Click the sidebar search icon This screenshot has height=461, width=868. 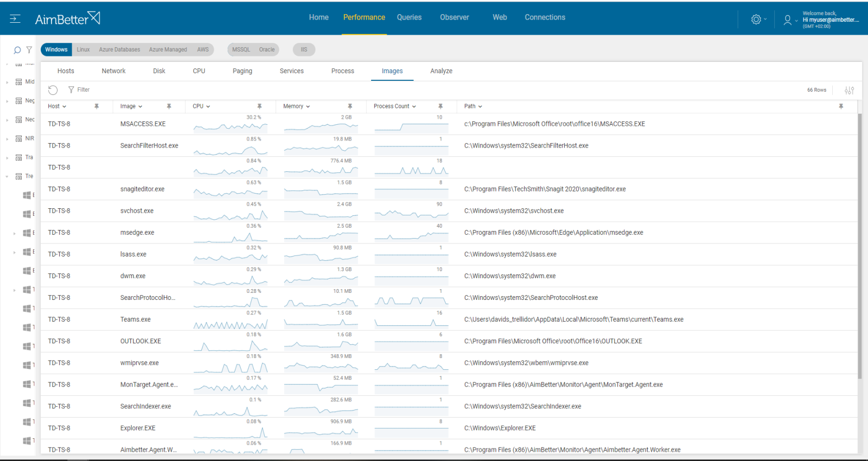(x=17, y=50)
